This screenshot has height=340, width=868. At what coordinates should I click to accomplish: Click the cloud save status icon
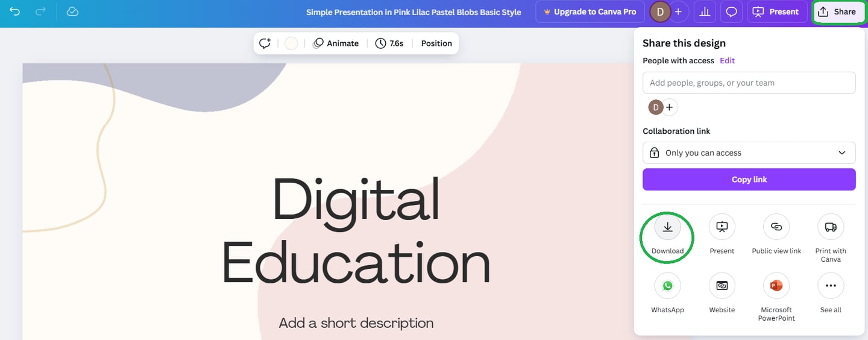pos(72,11)
